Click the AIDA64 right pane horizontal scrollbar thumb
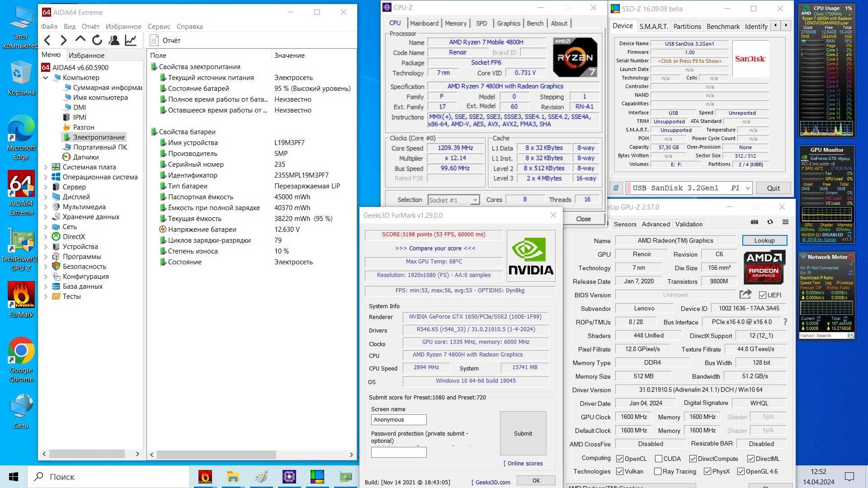The width and height of the screenshot is (868, 488). coord(216,455)
